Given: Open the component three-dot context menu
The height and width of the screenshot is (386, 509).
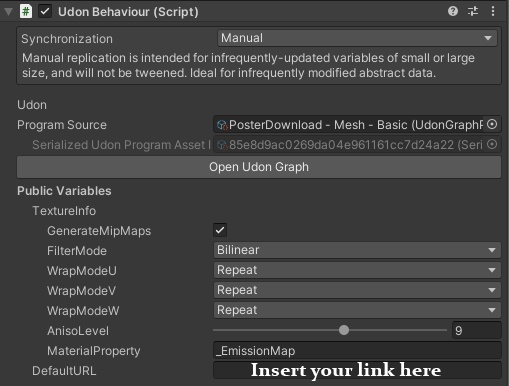Looking at the screenshot, I should pos(493,11).
